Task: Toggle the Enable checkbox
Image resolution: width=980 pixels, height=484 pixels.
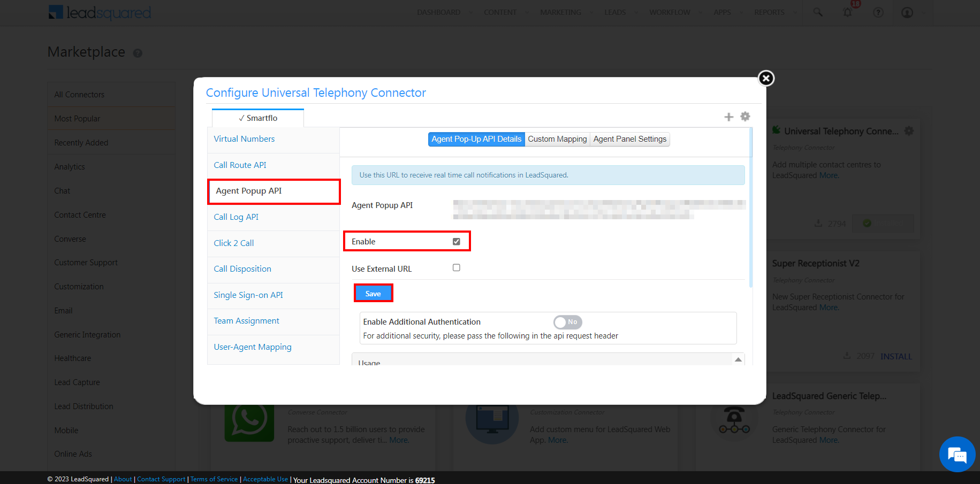Action: click(x=457, y=242)
